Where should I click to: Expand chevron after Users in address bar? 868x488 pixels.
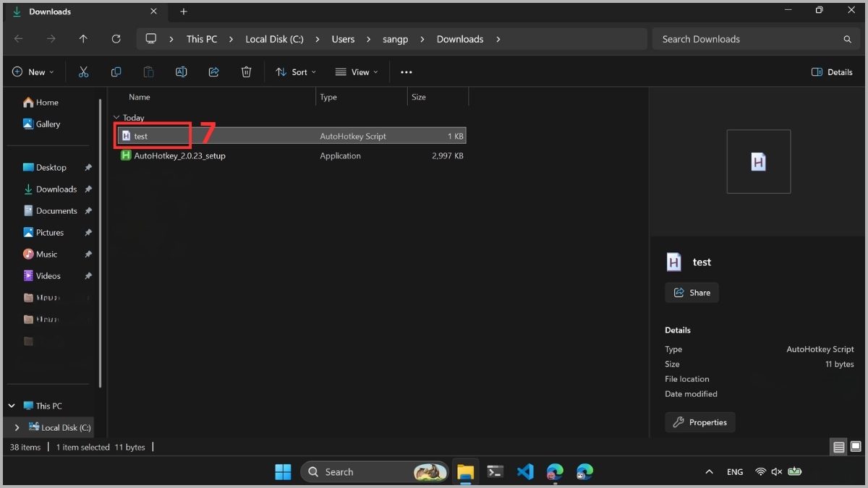pyautogui.click(x=368, y=39)
